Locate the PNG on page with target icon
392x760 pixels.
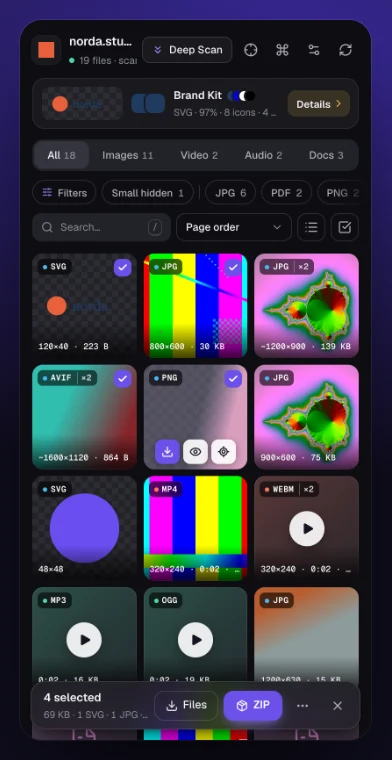pos(223,452)
